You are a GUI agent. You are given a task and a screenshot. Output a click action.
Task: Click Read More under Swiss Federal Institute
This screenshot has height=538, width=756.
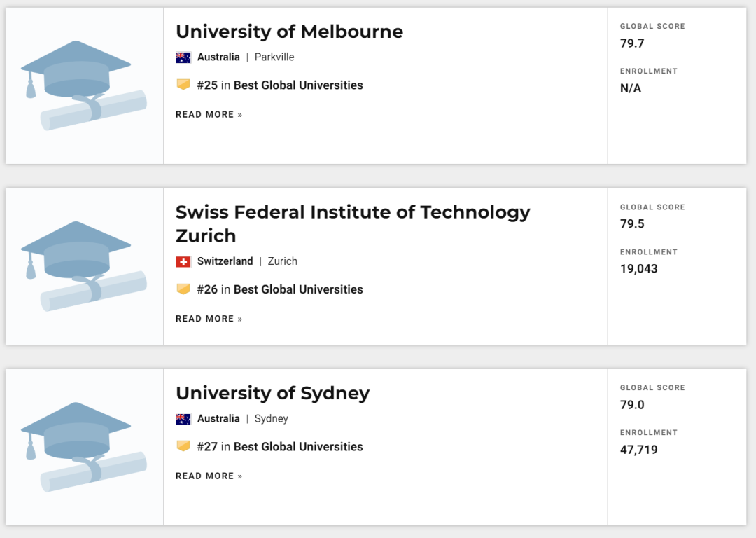(209, 319)
